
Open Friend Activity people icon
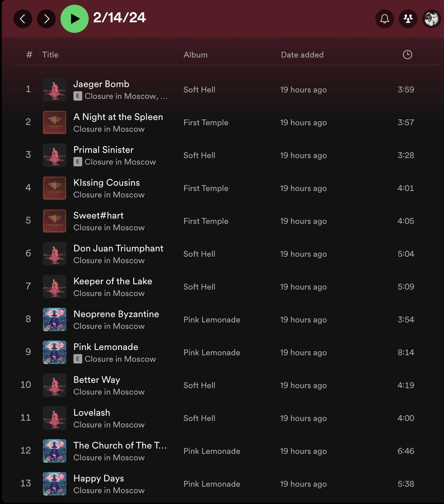point(408,18)
